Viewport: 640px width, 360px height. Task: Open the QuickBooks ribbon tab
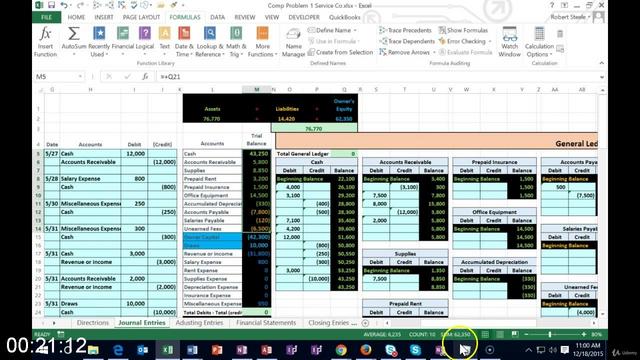pos(344,17)
